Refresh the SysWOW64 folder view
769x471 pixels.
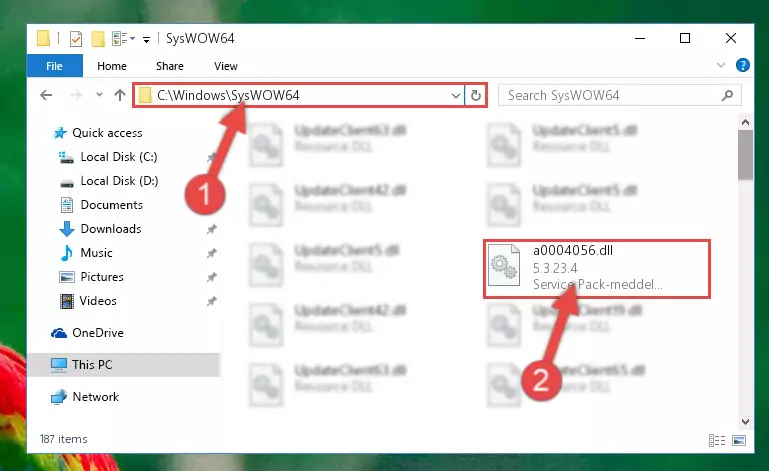(476, 95)
